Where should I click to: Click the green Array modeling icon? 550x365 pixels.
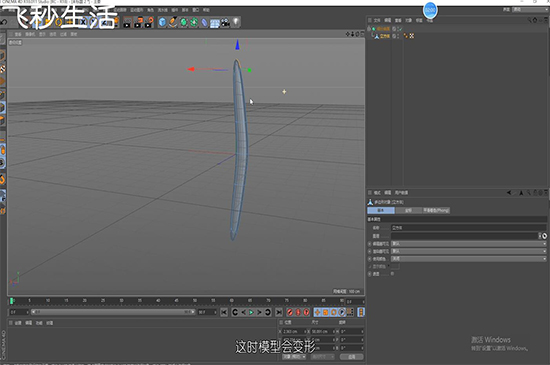[x=194, y=22]
